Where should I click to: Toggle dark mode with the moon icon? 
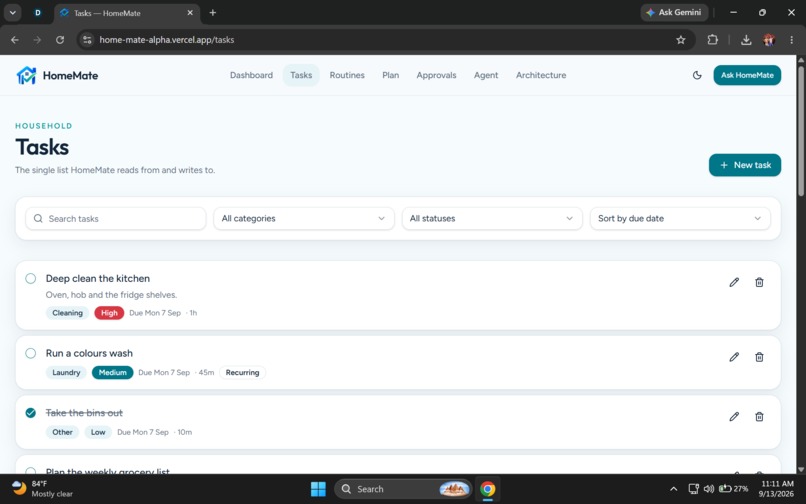click(x=697, y=75)
